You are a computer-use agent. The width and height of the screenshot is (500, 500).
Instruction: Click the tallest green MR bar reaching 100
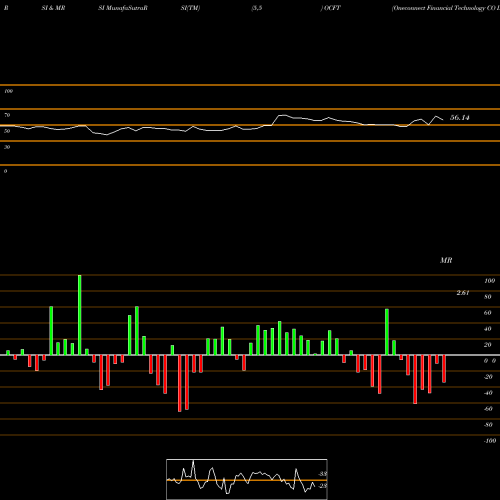pos(79,315)
